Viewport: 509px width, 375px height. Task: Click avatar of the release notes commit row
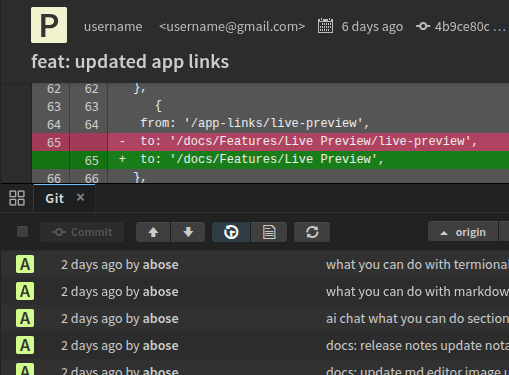coord(25,345)
